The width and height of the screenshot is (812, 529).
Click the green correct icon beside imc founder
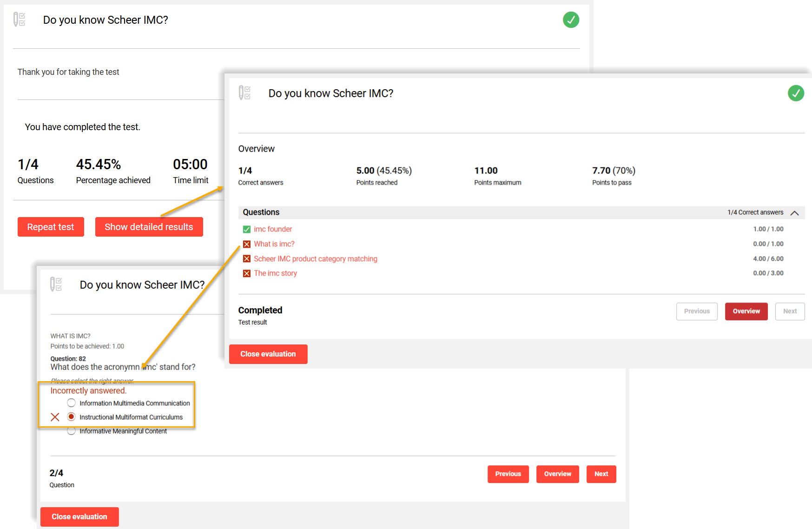[x=247, y=229]
